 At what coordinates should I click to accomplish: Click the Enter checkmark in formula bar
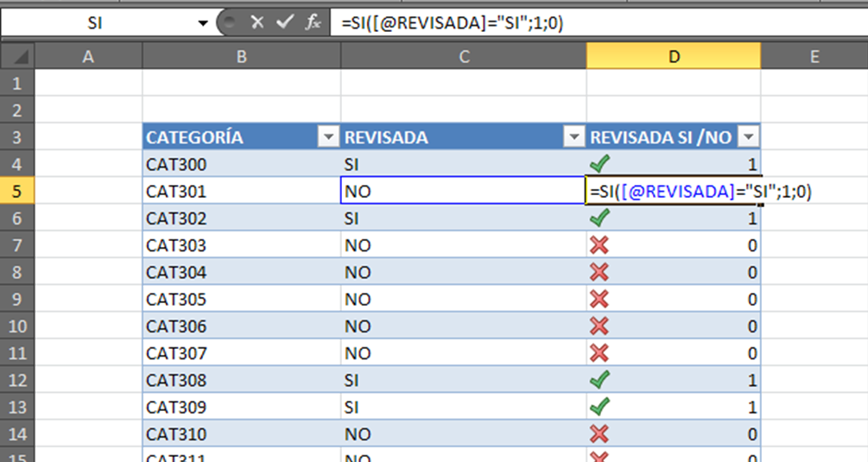point(285,22)
